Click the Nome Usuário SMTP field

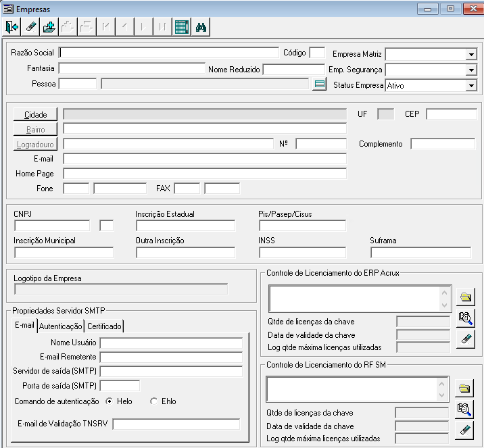point(171,343)
